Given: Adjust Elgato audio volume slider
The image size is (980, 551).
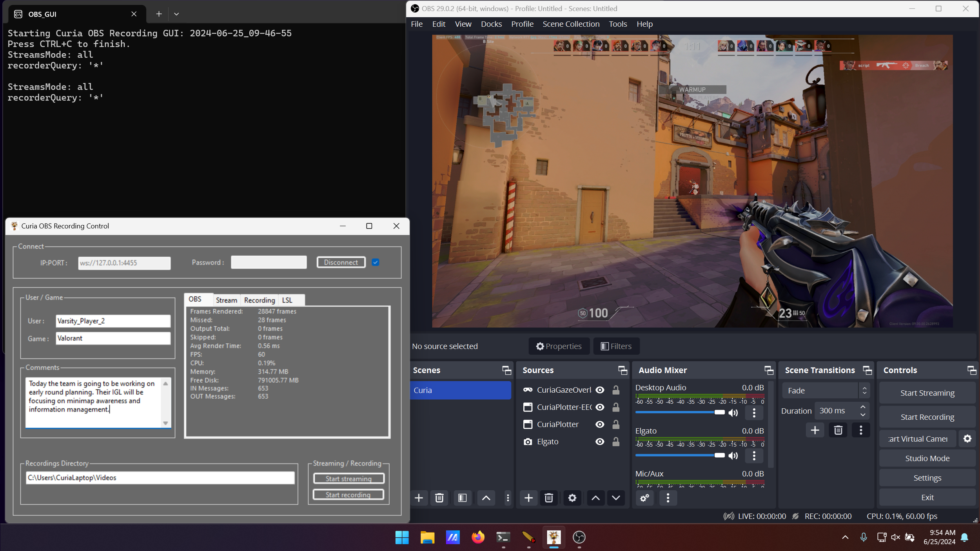Looking at the screenshot, I should click(680, 455).
